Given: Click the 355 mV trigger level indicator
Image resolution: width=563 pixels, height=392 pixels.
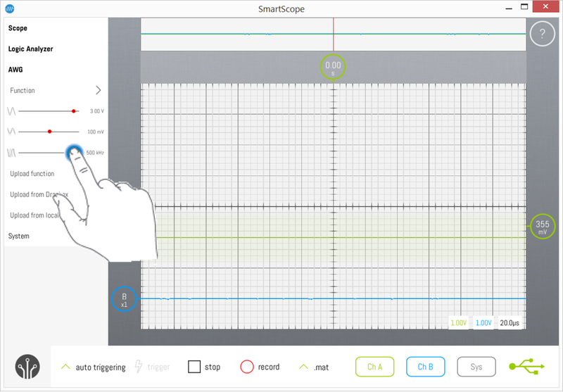Looking at the screenshot, I should pos(542,227).
